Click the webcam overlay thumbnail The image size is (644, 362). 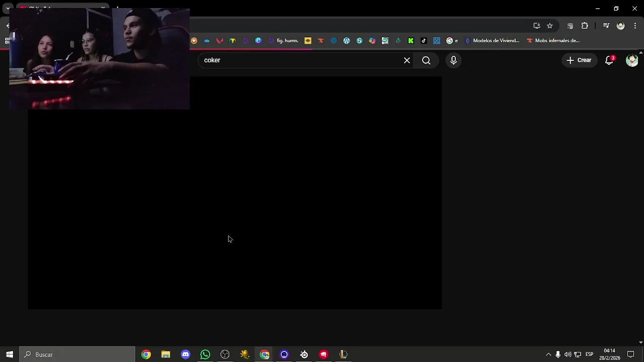pyautogui.click(x=99, y=59)
